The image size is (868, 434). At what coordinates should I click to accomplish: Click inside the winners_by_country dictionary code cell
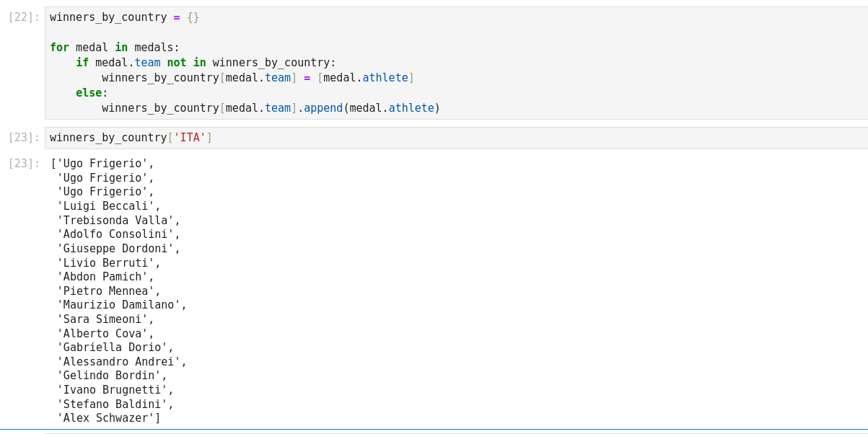tap(505, 63)
